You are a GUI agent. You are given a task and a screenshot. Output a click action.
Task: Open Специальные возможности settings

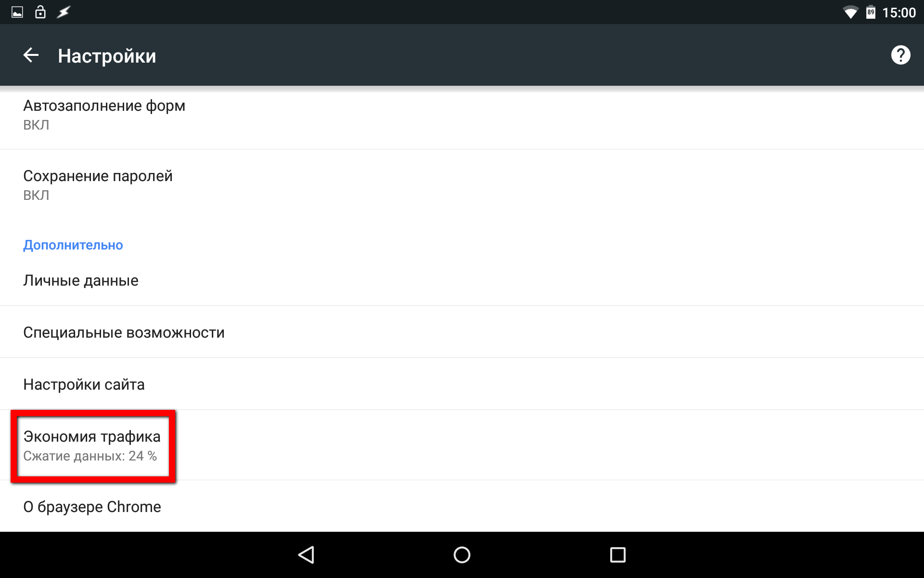[462, 332]
